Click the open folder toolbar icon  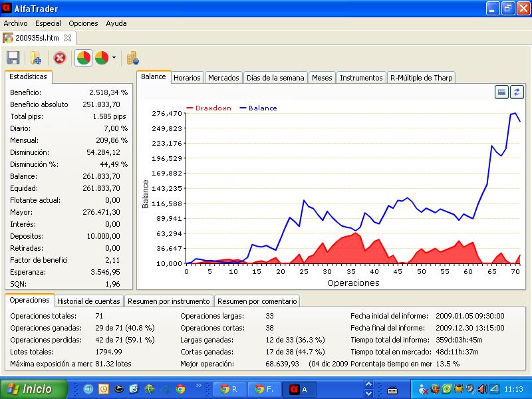click(36, 58)
